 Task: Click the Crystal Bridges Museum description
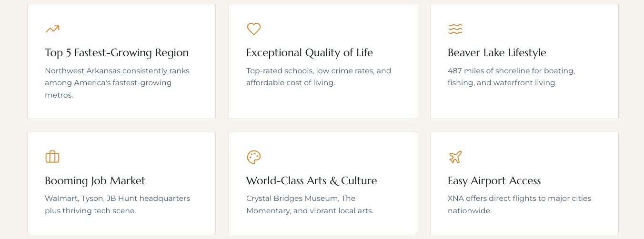(310, 204)
